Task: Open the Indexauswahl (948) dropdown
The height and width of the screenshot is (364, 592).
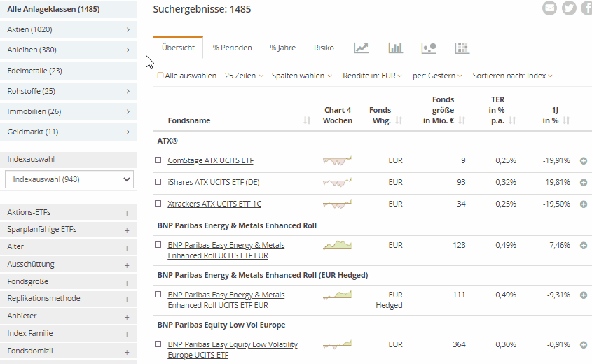Action: (69, 179)
